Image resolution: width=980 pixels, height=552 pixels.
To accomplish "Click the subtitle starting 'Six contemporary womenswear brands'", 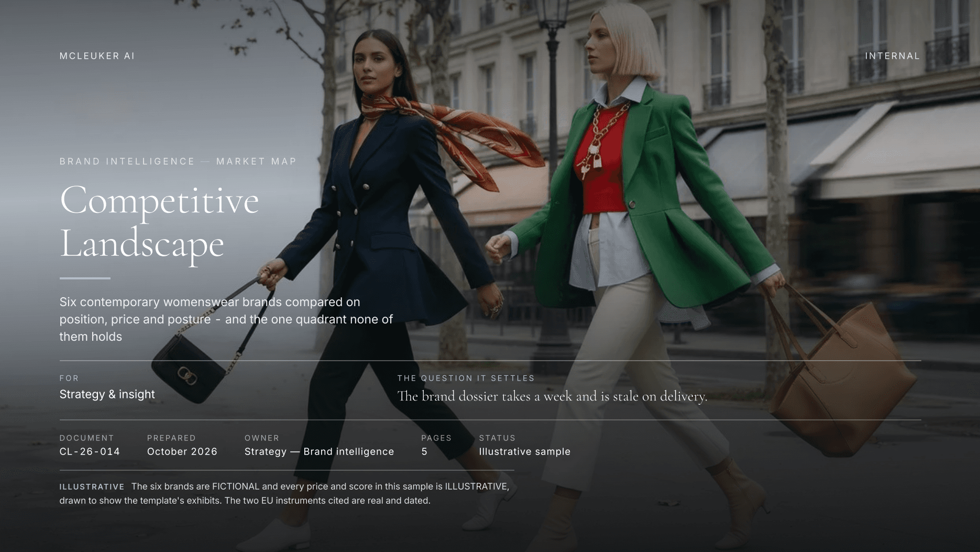I will click(226, 319).
